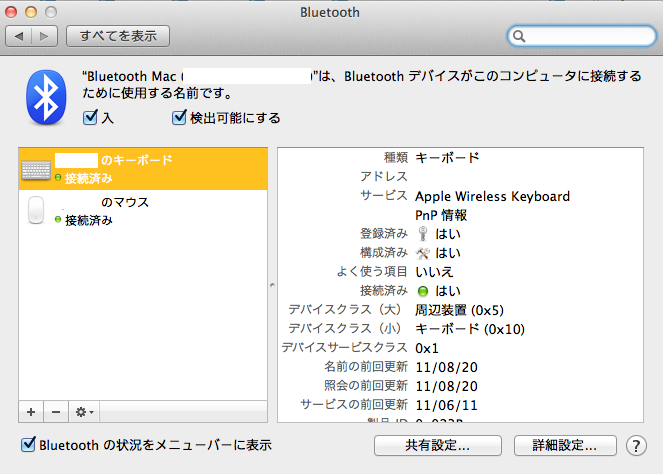Click the 接続済み status under mouse
This screenshot has width=663, height=474.
89,220
